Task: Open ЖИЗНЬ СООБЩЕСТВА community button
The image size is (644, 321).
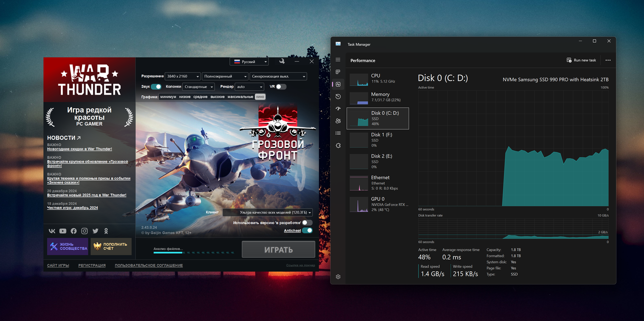Action: [68, 247]
